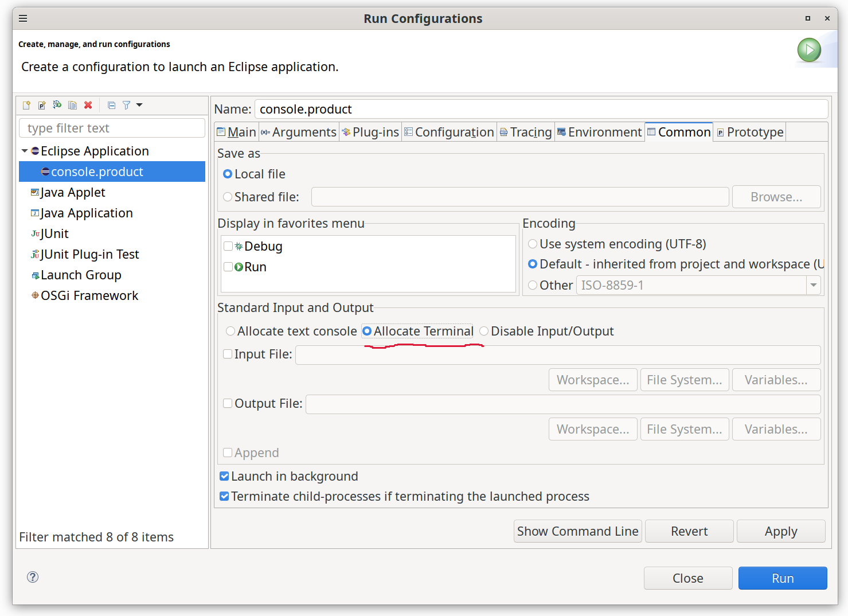This screenshot has height=616, width=848.
Task: Uncheck Launch in background
Action: pyautogui.click(x=224, y=476)
